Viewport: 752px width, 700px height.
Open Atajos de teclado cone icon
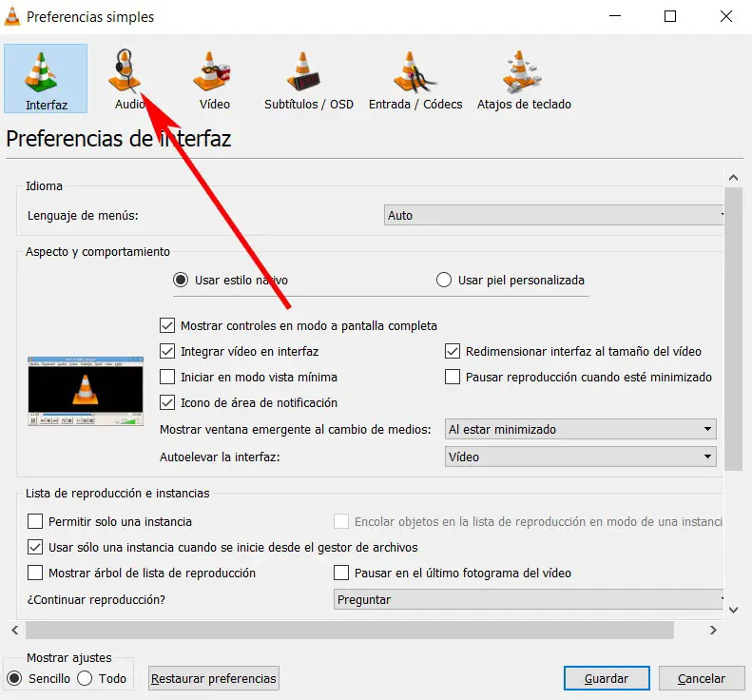(x=522, y=72)
